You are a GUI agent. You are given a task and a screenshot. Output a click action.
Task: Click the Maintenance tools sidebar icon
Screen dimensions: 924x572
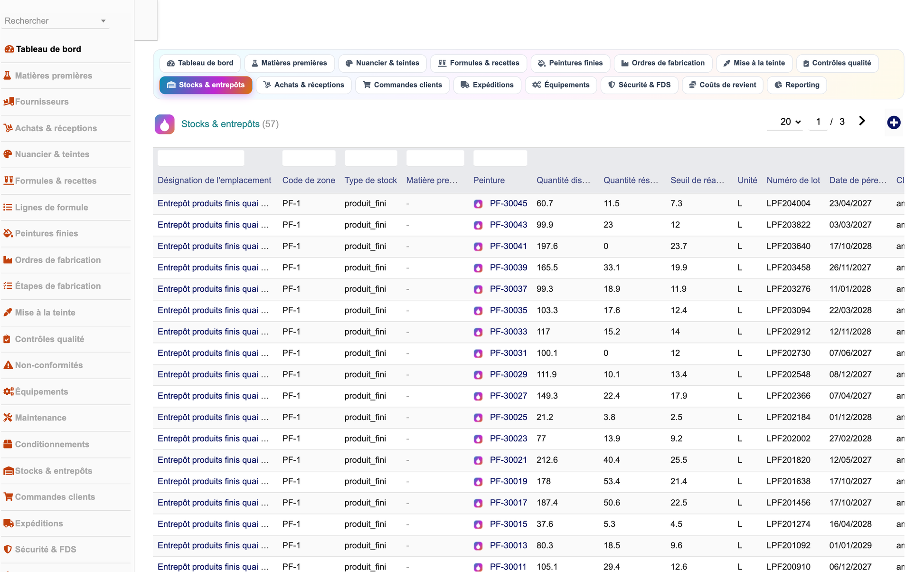tap(8, 418)
